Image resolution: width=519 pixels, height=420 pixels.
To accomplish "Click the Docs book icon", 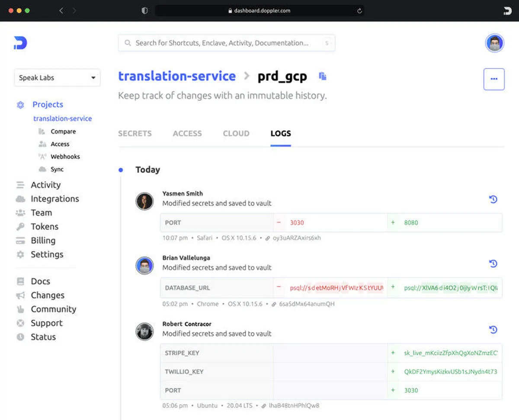I will [20, 282].
